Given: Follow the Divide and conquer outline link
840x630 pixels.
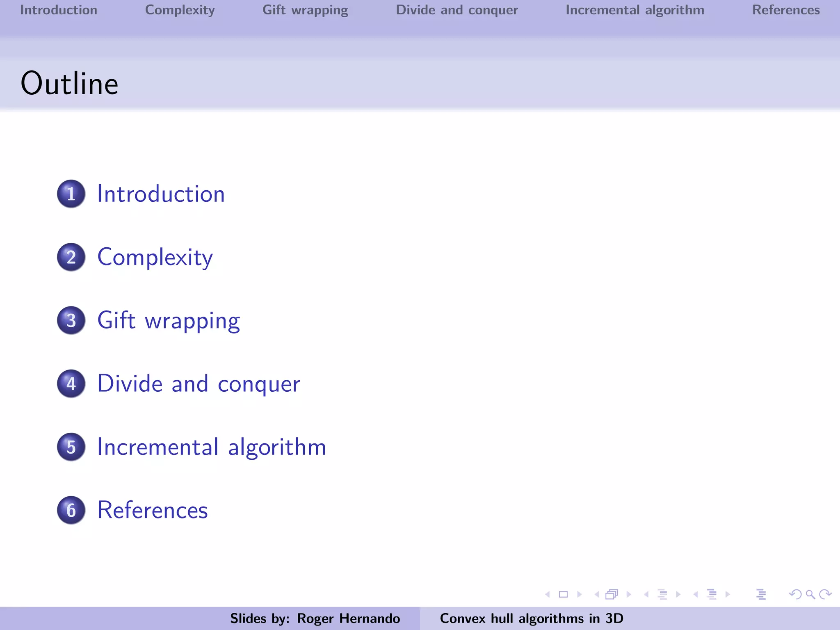Looking at the screenshot, I should [199, 384].
